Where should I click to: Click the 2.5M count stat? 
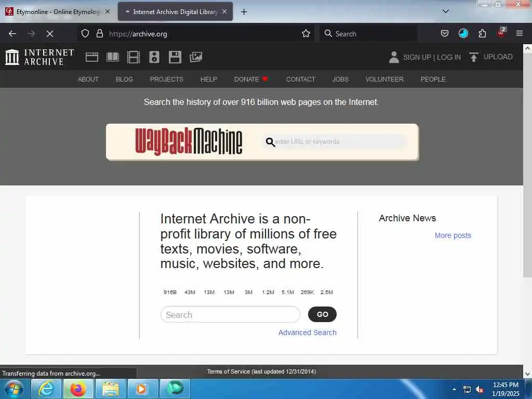[327, 292]
